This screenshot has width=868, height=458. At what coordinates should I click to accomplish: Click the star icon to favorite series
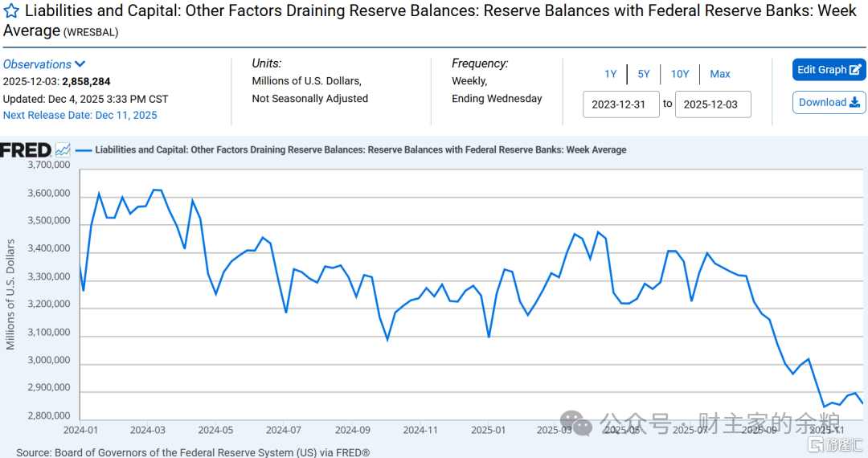tap(12, 12)
